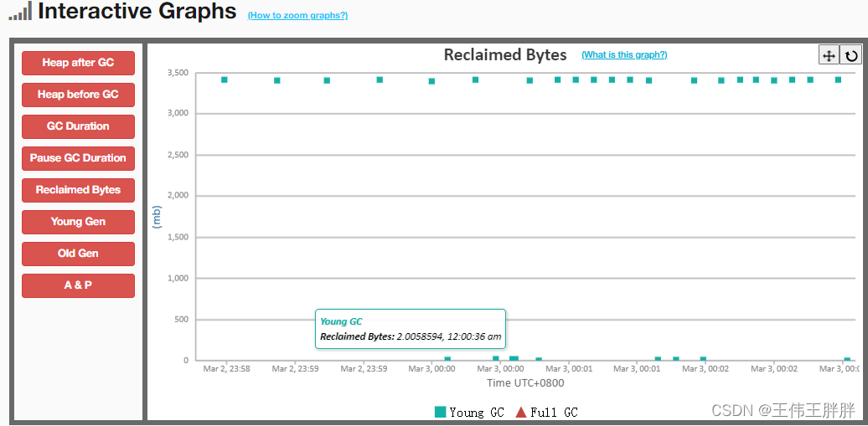Open the Heap after GC graph

click(78, 63)
